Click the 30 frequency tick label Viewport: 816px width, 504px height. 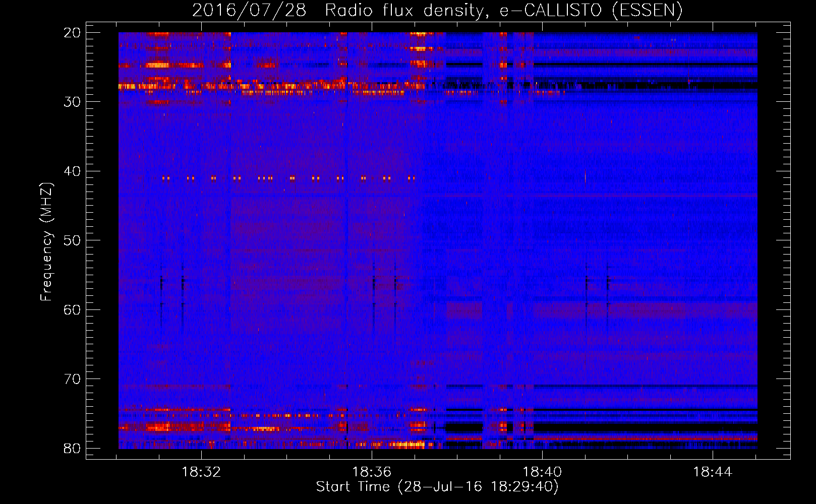(x=72, y=102)
